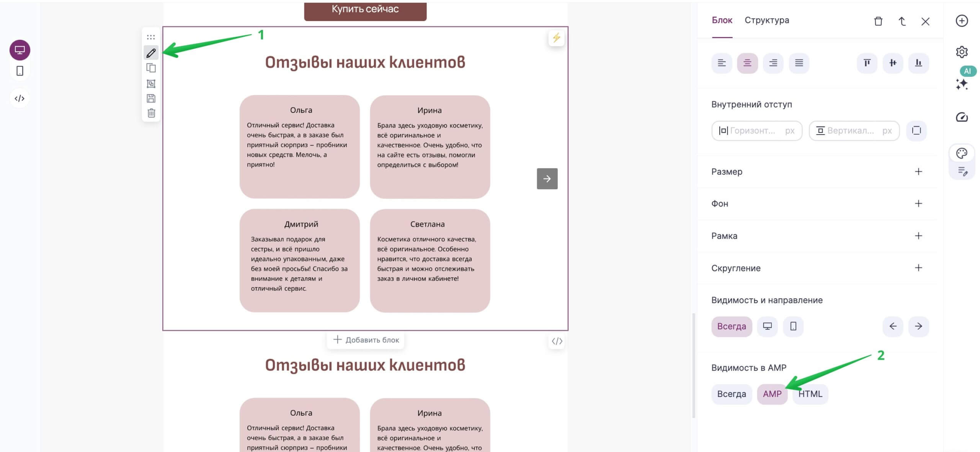
Task: Toggle individual padding sides button
Action: click(916, 131)
